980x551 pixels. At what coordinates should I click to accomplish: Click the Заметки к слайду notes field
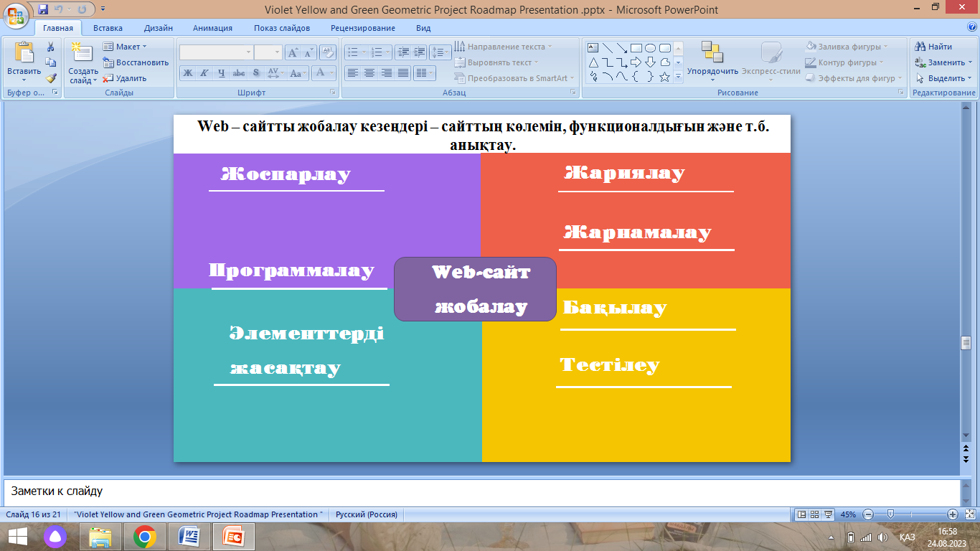tap(481, 492)
